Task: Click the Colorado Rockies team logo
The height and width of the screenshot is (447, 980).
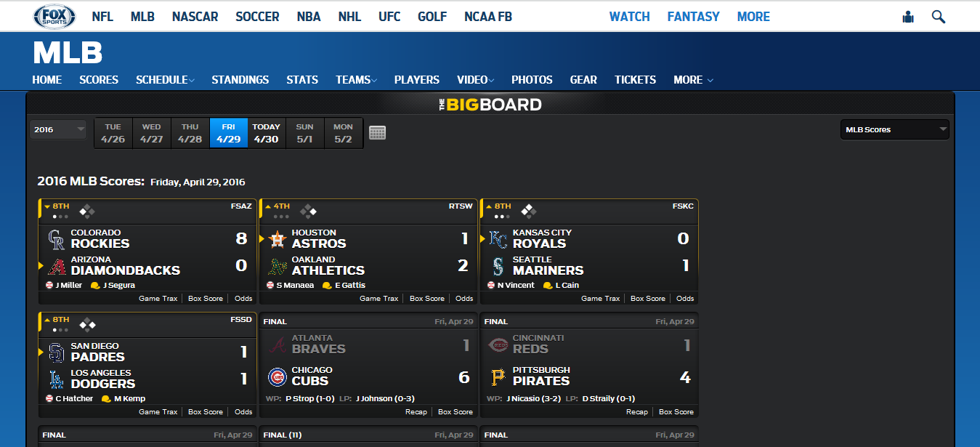Action: click(x=56, y=238)
